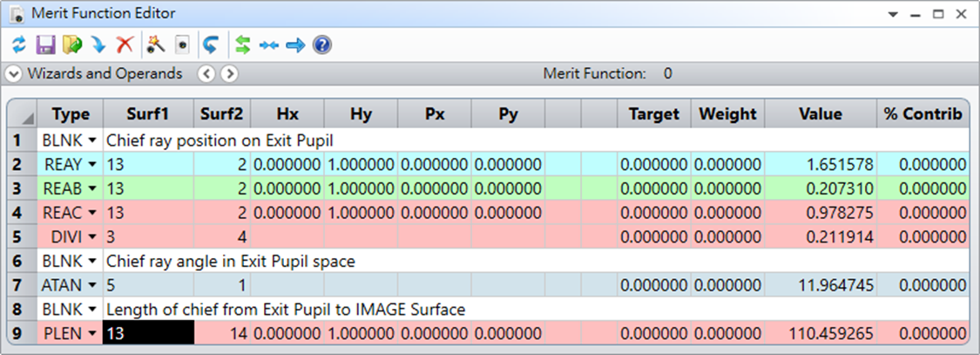This screenshot has width=980, height=355.
Task: Click the REAC value 0.978275
Action: tap(821, 213)
